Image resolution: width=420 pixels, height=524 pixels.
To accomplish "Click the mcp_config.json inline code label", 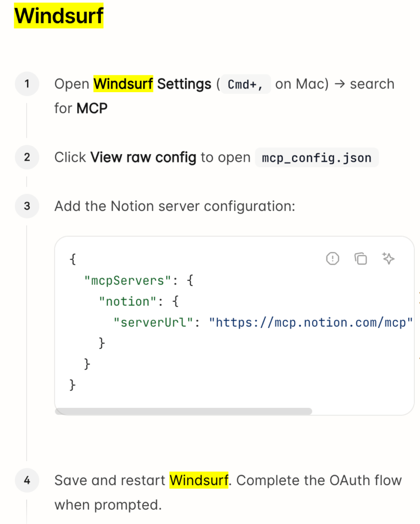I will pyautogui.click(x=316, y=158).
